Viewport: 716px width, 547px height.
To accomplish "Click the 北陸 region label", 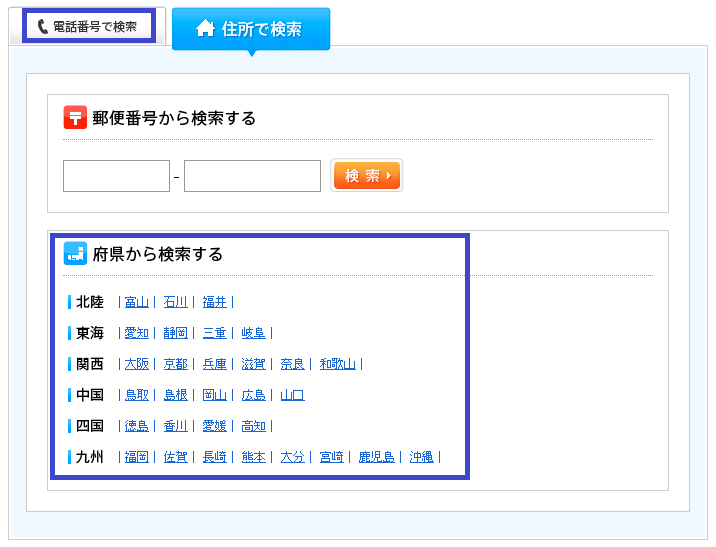I will point(90,302).
